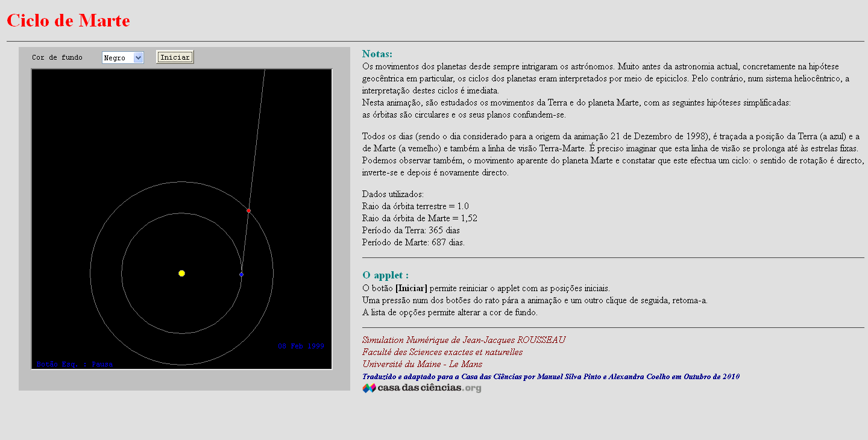Click the 'Cor de fundo' label
The width and height of the screenshot is (868, 440).
57,57
